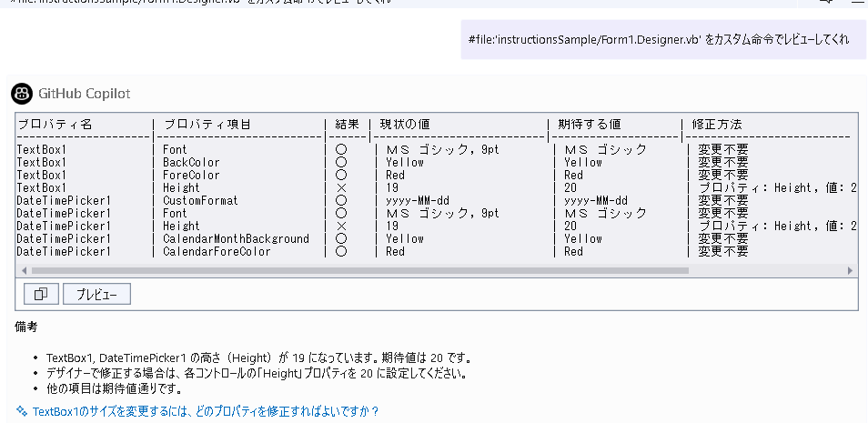The width and height of the screenshot is (868, 423).
Task: Click current Yellow in CalendarMonthBackground row
Action: coord(405,238)
